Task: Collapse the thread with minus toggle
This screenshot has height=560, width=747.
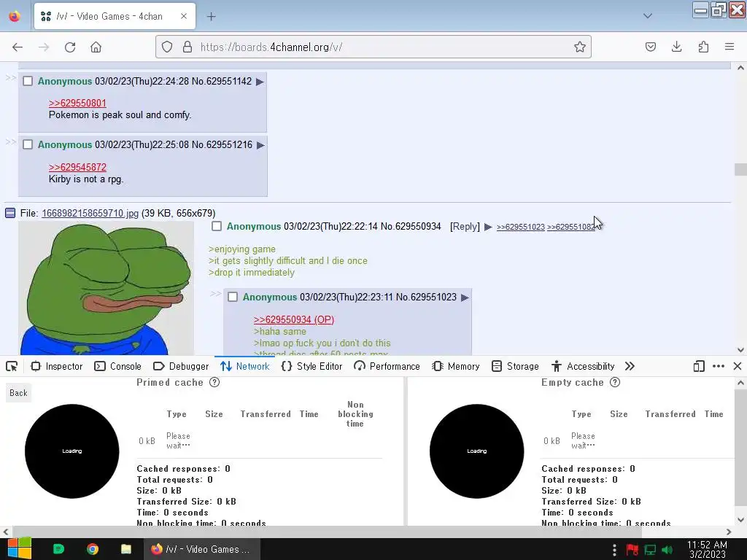Action: [10, 213]
